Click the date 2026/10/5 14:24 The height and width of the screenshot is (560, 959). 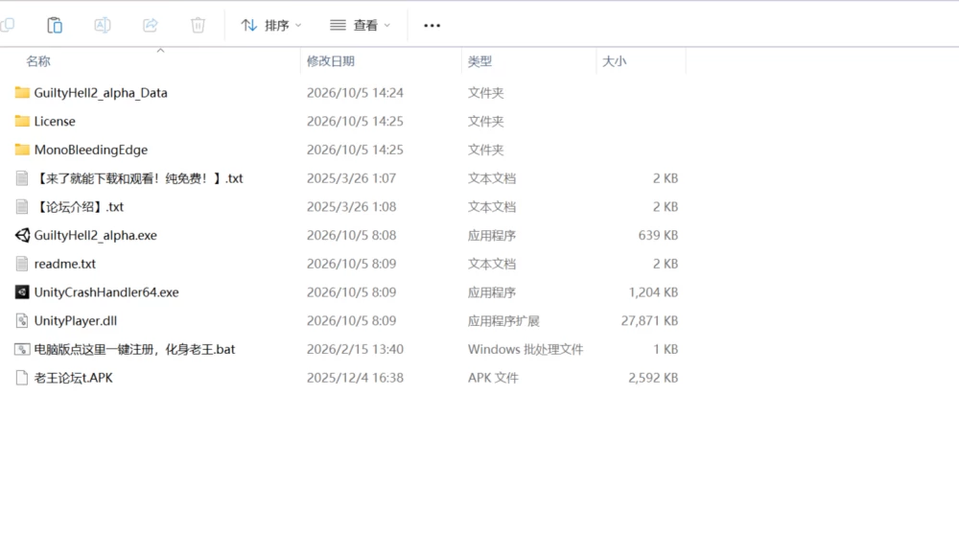(355, 92)
